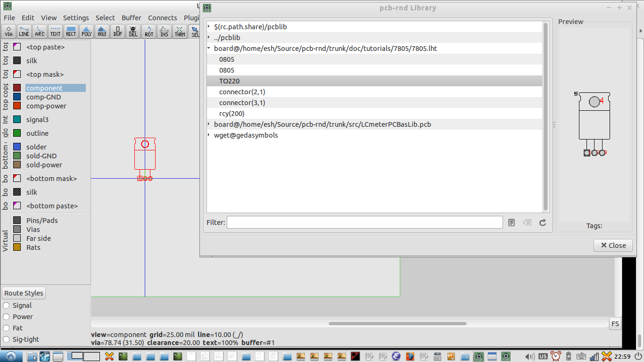Open the Buffer menu
The width and height of the screenshot is (644, 362).
pyautogui.click(x=131, y=17)
